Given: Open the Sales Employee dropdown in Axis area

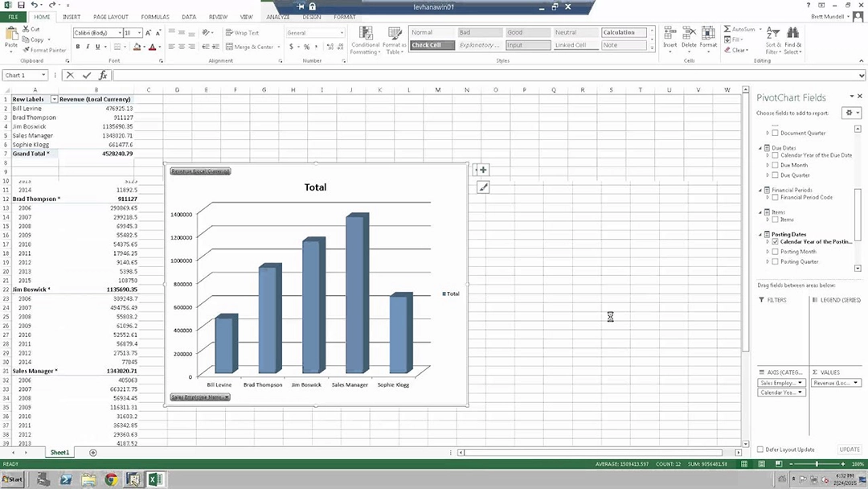Looking at the screenshot, I should [801, 383].
